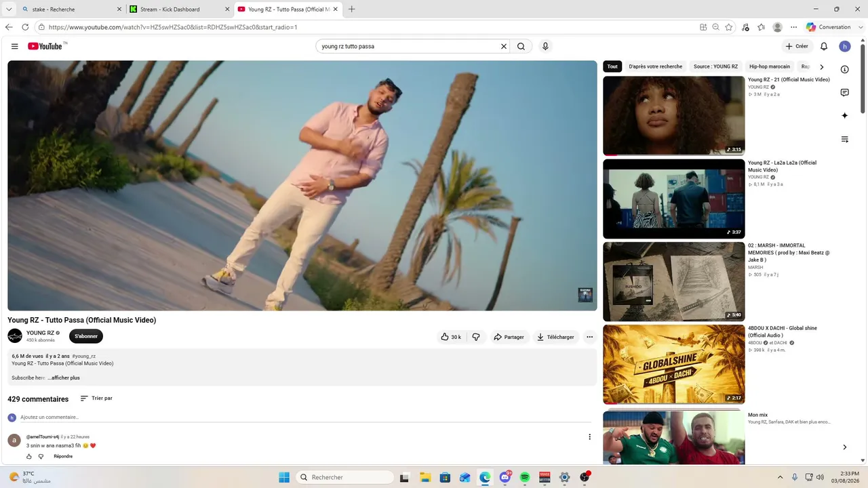Go back to the previous page
This screenshot has width=868, height=488.
coord(9,27)
